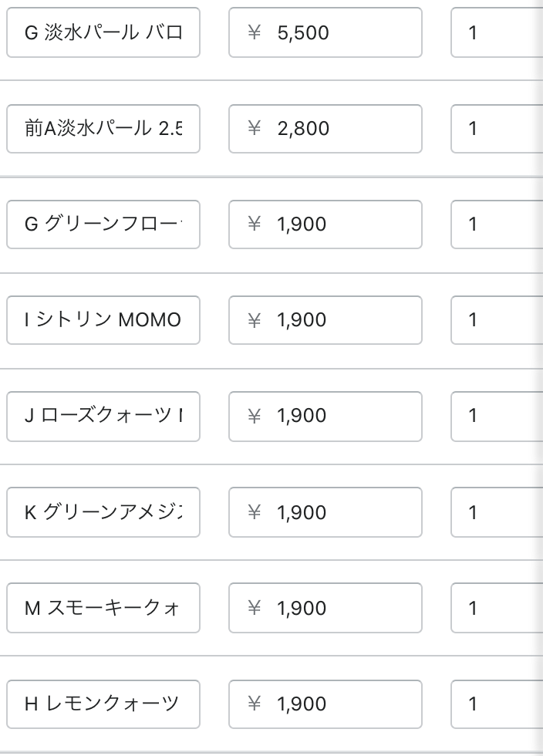Image resolution: width=543 pixels, height=756 pixels.
Task: Click the price field for G グリーンフロー
Action: coord(325,224)
